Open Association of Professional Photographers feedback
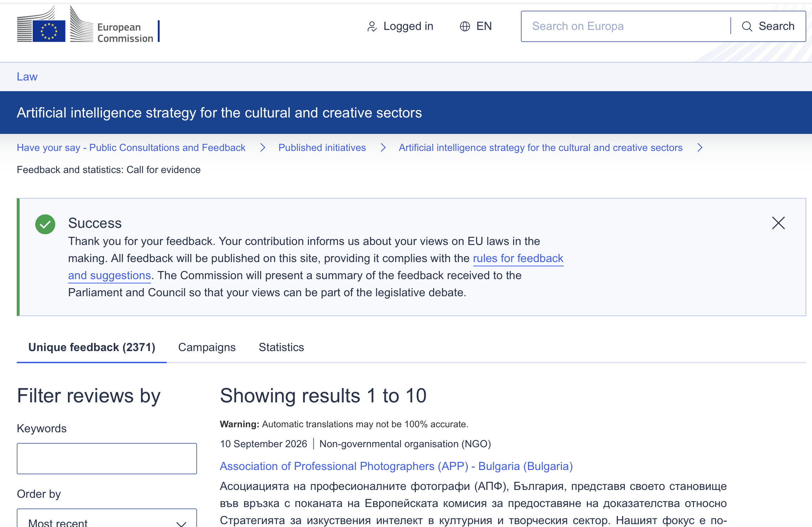812x527 pixels. pyautogui.click(x=396, y=466)
